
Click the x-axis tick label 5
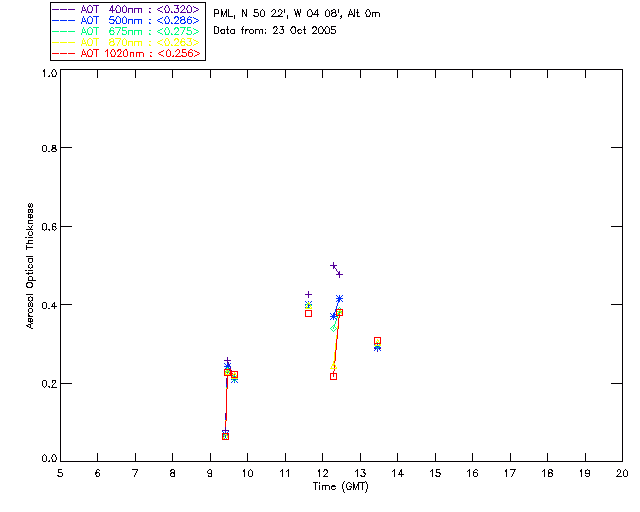[x=60, y=474]
